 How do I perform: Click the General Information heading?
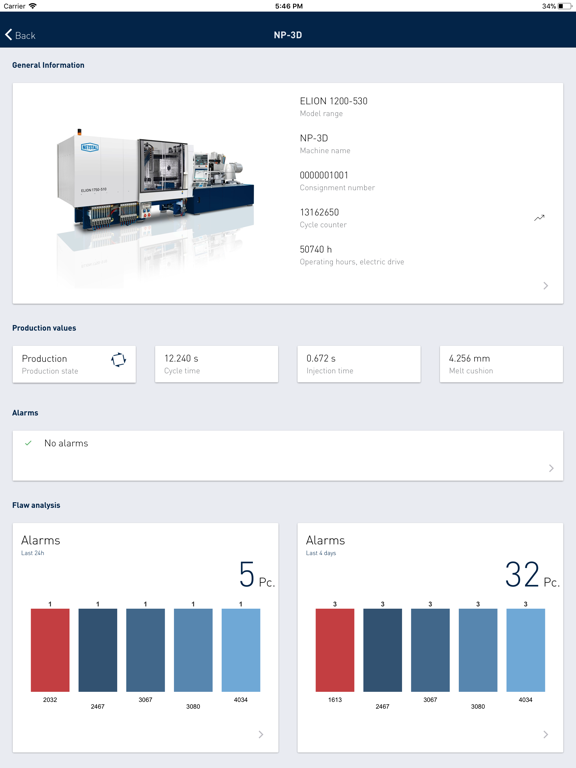click(48, 65)
